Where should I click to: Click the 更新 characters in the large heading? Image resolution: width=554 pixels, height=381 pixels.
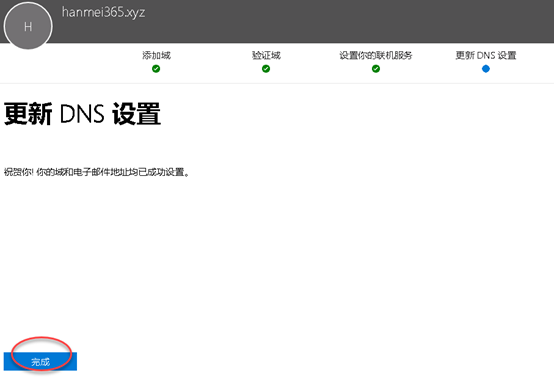coord(28,114)
